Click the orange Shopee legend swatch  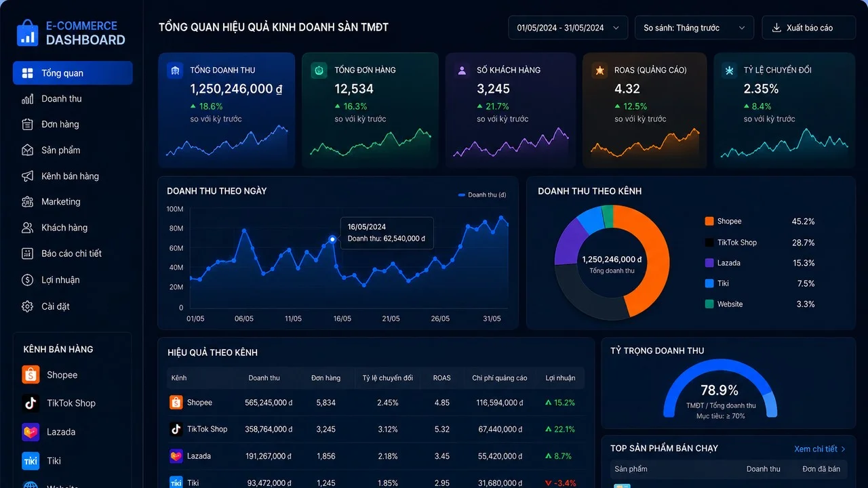tap(709, 221)
